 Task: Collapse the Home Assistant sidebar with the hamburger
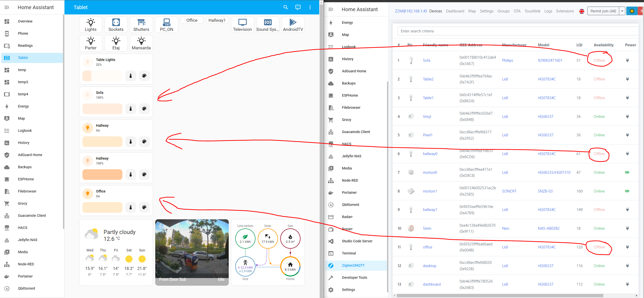click(7, 7)
